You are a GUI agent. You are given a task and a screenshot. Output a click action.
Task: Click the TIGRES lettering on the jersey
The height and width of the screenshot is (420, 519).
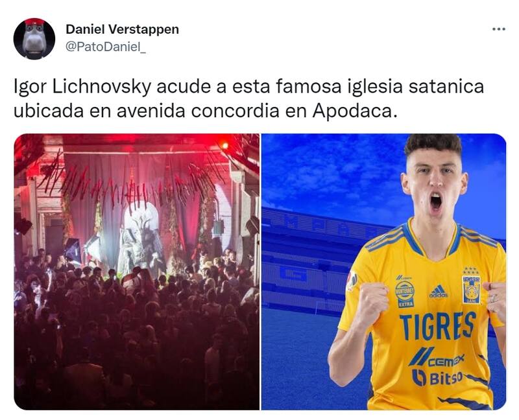click(x=437, y=326)
